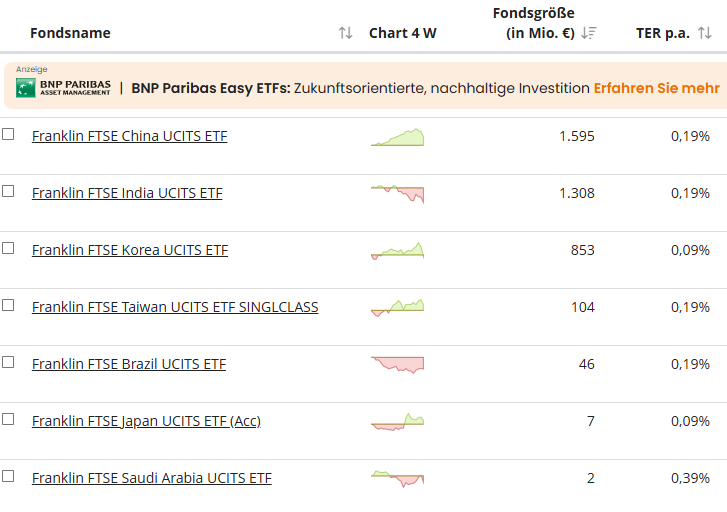The image size is (727, 512).
Task: Click the TER p.a. sort arrows icon
Action: coord(705,33)
